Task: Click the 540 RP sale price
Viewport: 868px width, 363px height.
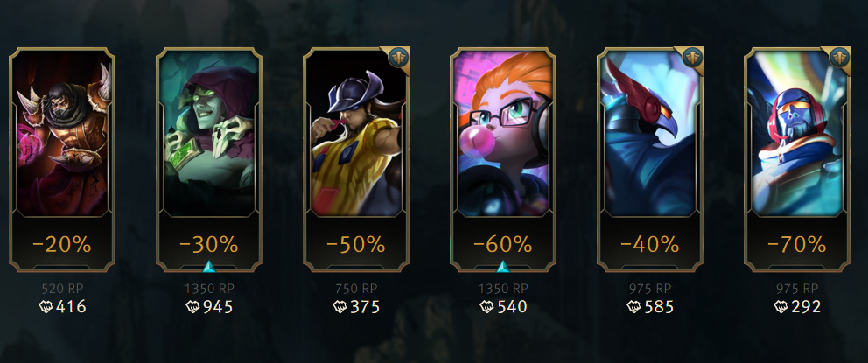Action: click(512, 306)
